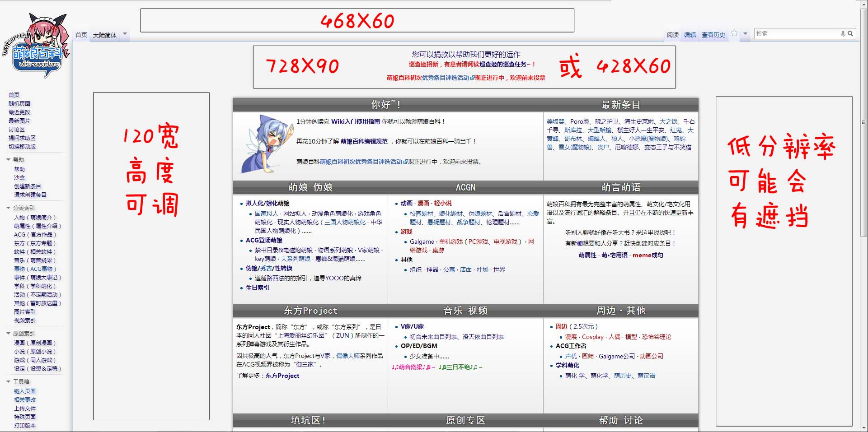The height and width of the screenshot is (432, 868).
Task: Open the 查看历史 tab
Action: (713, 35)
